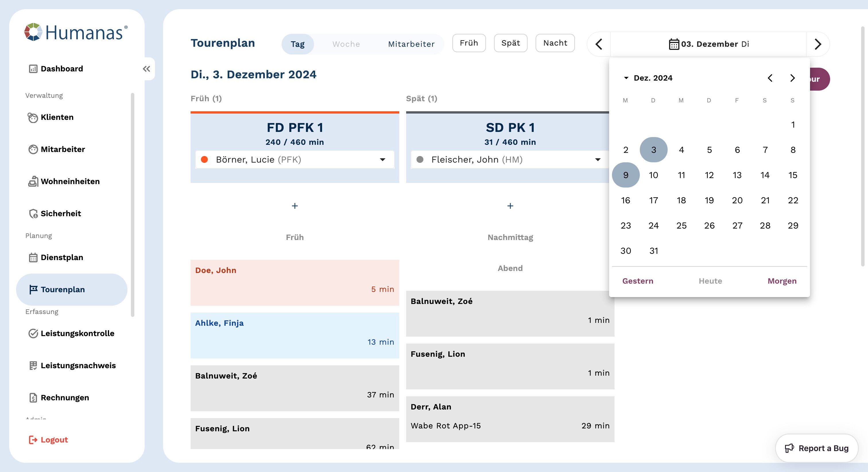Open Leistungsnachweis in the sidebar menu

(x=78, y=365)
